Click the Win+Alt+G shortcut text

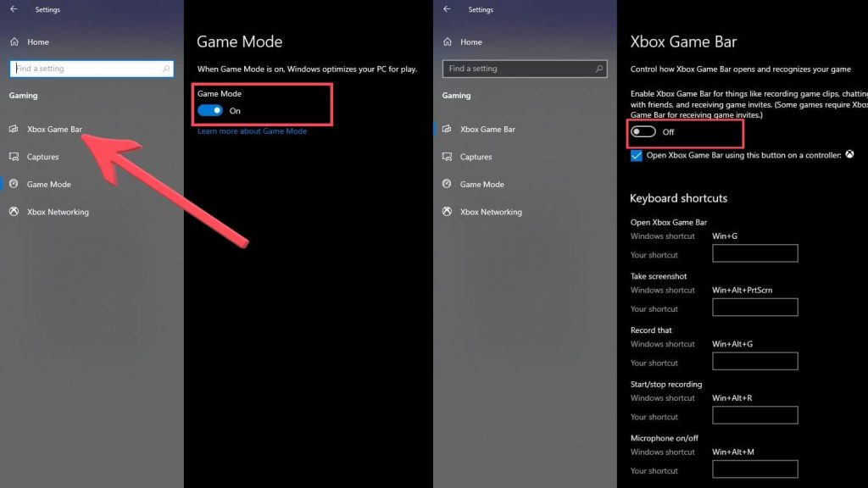point(732,344)
